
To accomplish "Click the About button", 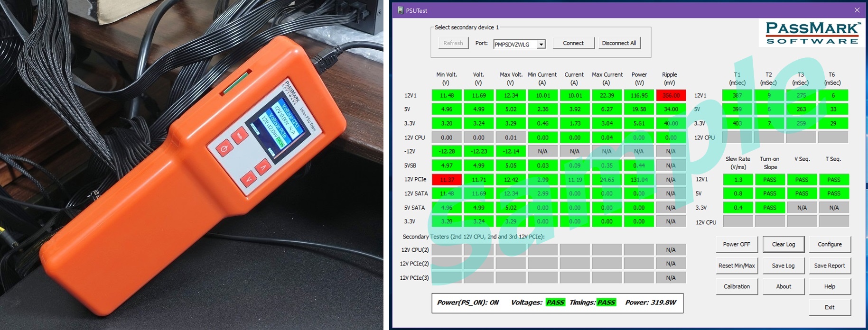I will [784, 286].
